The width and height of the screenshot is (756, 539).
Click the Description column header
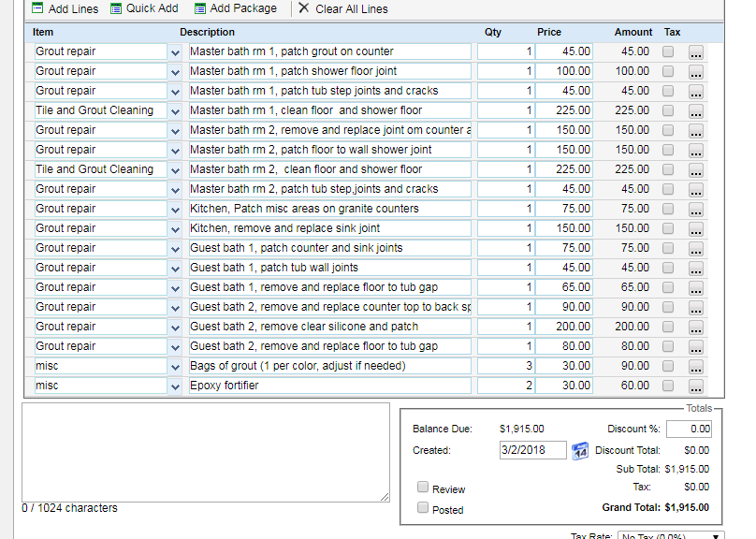208,32
